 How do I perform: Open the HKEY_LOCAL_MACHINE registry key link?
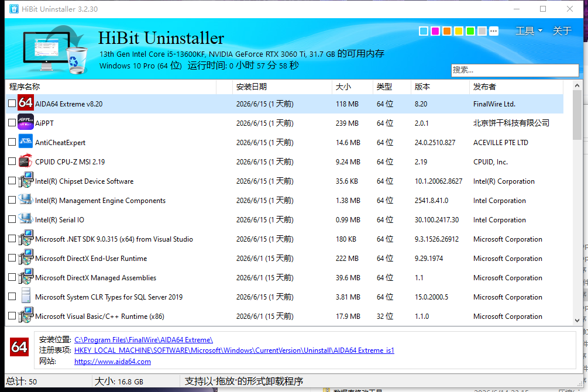tap(234, 350)
